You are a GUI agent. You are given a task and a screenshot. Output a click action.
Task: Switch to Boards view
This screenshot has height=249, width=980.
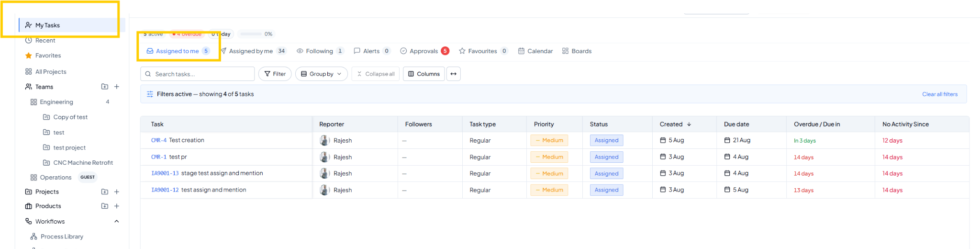[x=577, y=51]
